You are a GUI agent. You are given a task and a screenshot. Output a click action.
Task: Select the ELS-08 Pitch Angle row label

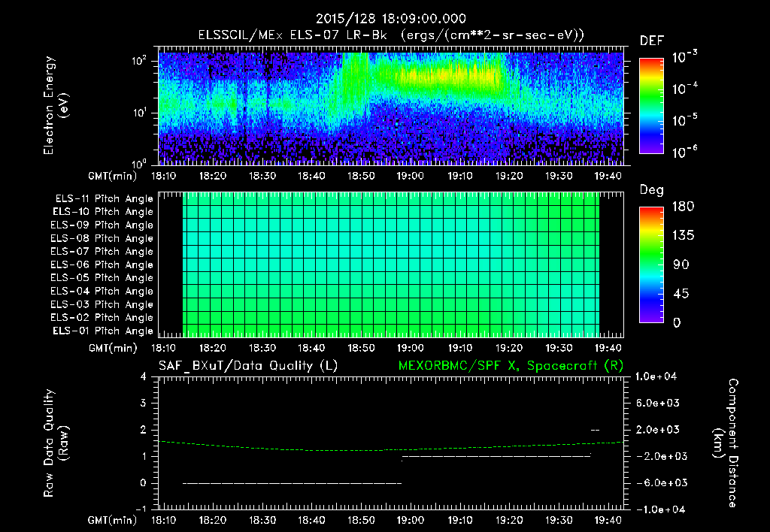102,238
